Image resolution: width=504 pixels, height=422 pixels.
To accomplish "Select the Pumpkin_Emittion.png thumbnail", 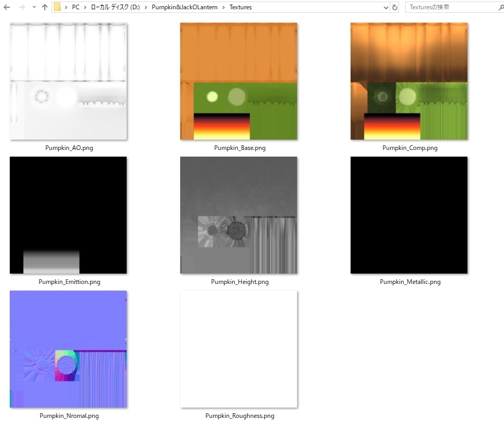I will tap(68, 215).
